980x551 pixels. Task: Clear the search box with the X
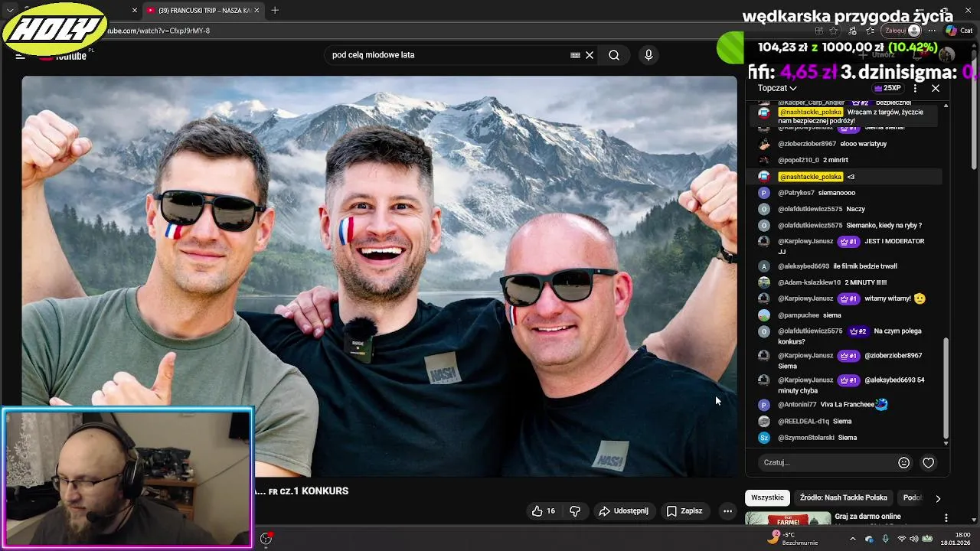[590, 55]
